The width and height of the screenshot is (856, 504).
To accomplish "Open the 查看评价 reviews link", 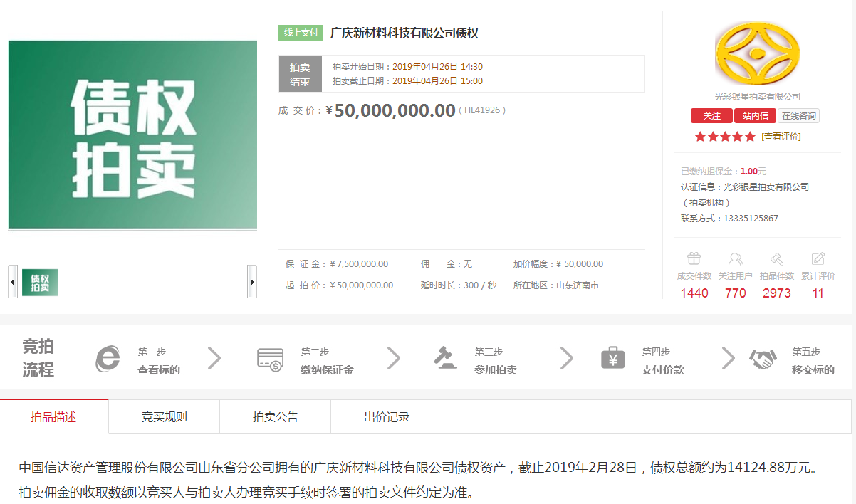I will (x=781, y=137).
